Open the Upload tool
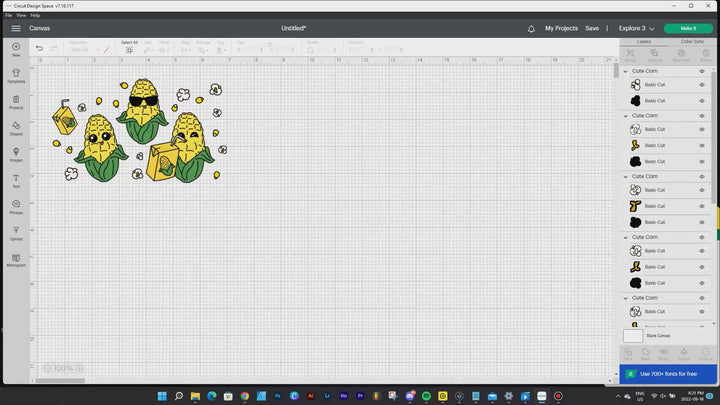 16,233
